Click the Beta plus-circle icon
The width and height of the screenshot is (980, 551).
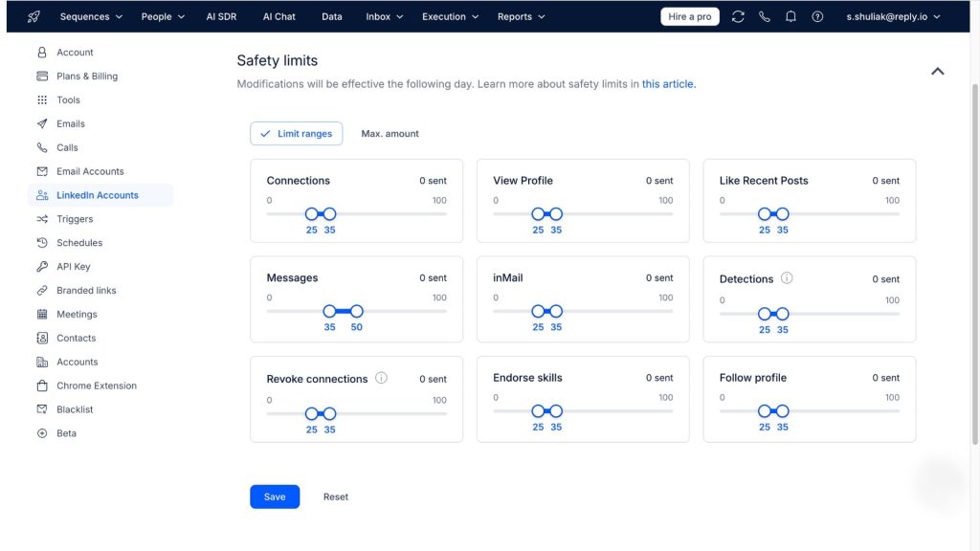pyautogui.click(x=42, y=433)
